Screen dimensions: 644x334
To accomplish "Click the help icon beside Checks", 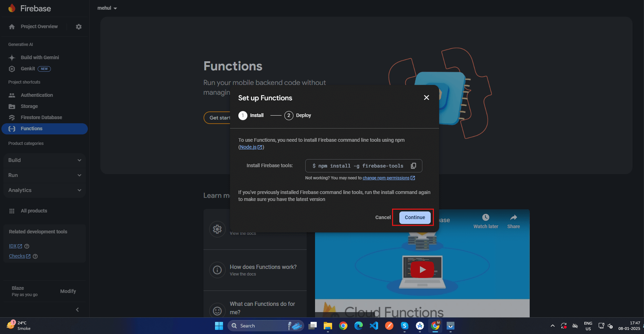I will tap(35, 256).
